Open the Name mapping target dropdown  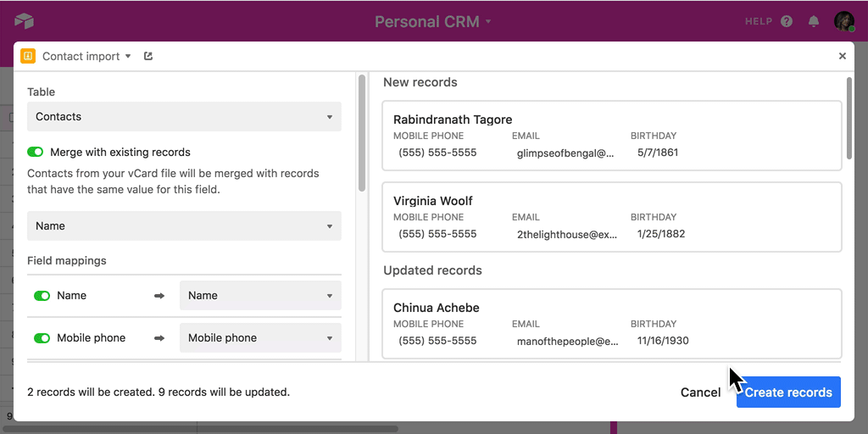pos(260,296)
